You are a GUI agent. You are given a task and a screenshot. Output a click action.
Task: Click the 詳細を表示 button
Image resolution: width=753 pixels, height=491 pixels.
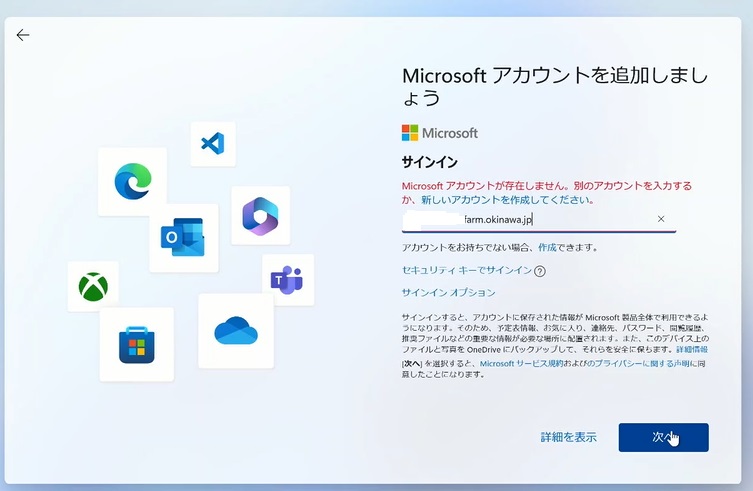569,437
